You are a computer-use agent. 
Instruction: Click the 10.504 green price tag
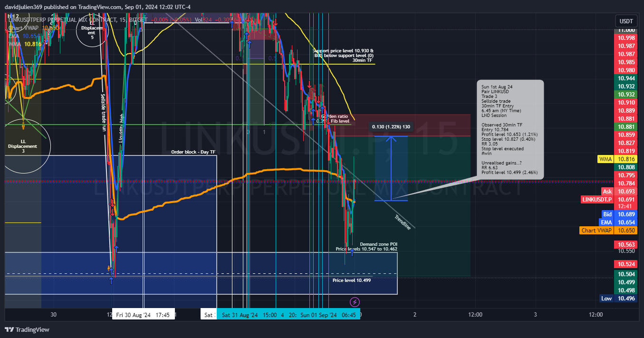(626, 274)
